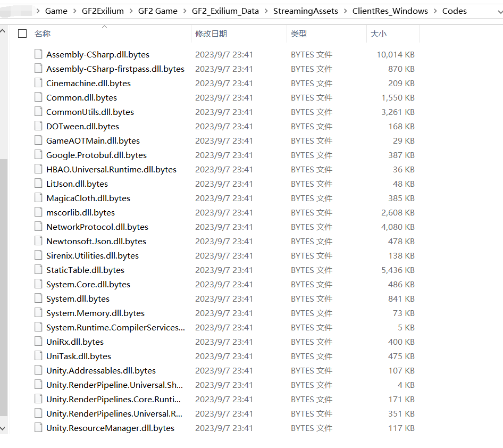The width and height of the screenshot is (503, 448).
Task: Go to the Game folder breadcrumb
Action: click(x=56, y=11)
